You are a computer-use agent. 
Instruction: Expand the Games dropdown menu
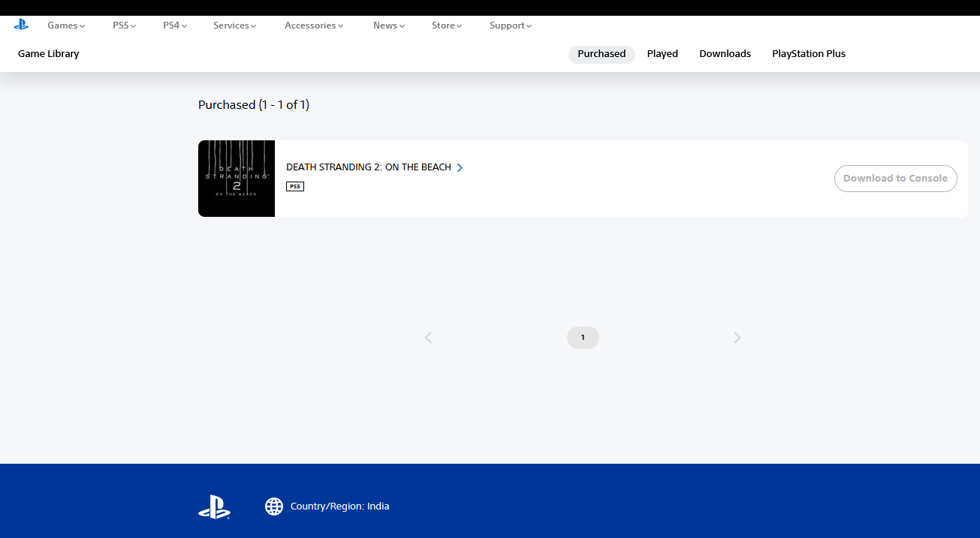66,26
